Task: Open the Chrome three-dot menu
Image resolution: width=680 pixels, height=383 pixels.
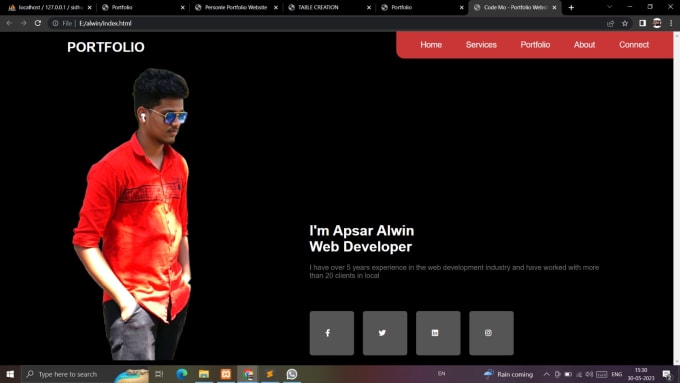Action: (x=671, y=23)
